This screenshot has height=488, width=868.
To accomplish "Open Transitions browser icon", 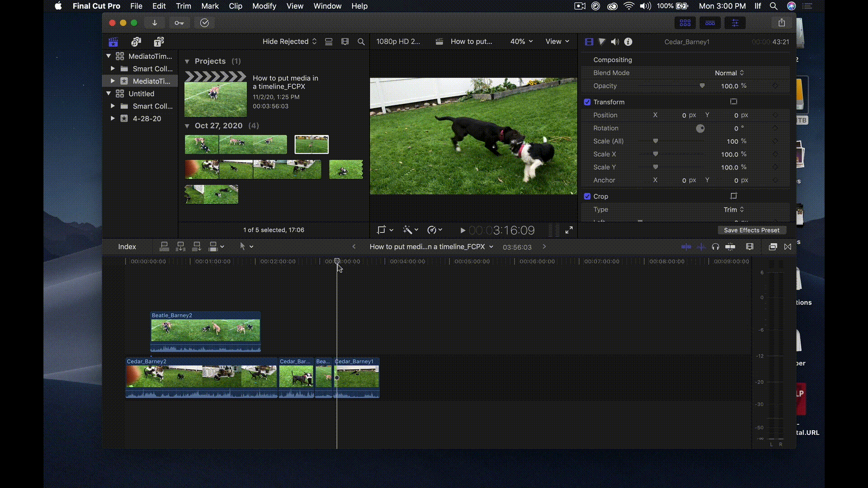I will [788, 247].
